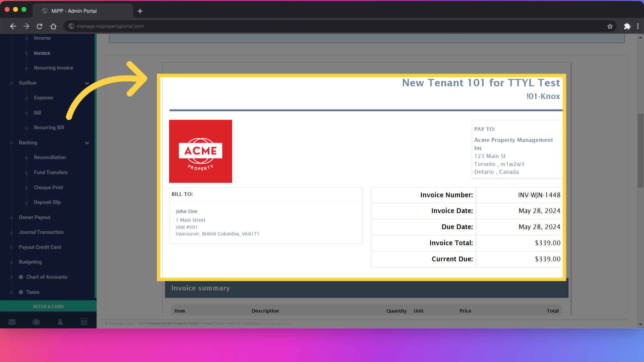This screenshot has width=644, height=362.
Task: Open the mail icon in the sidebar footer
Action: (x=12, y=322)
